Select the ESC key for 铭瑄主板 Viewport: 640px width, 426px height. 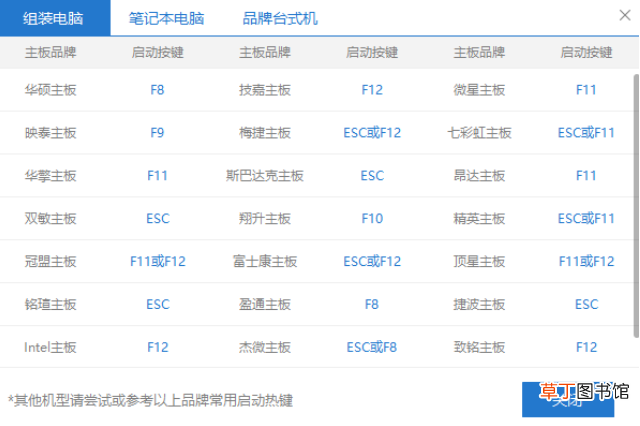[158, 304]
